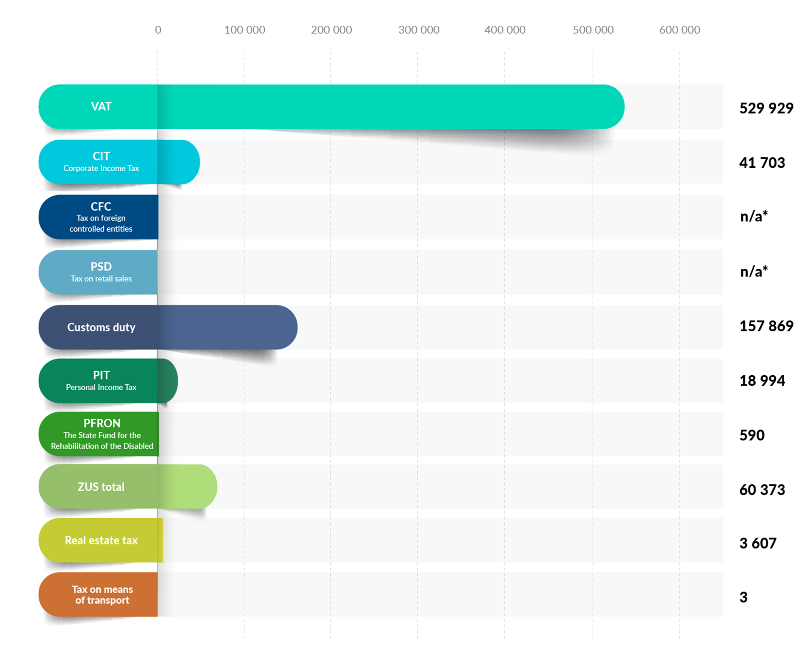Click the n/a* value beside CFC
The image size is (812, 664).
(x=753, y=216)
